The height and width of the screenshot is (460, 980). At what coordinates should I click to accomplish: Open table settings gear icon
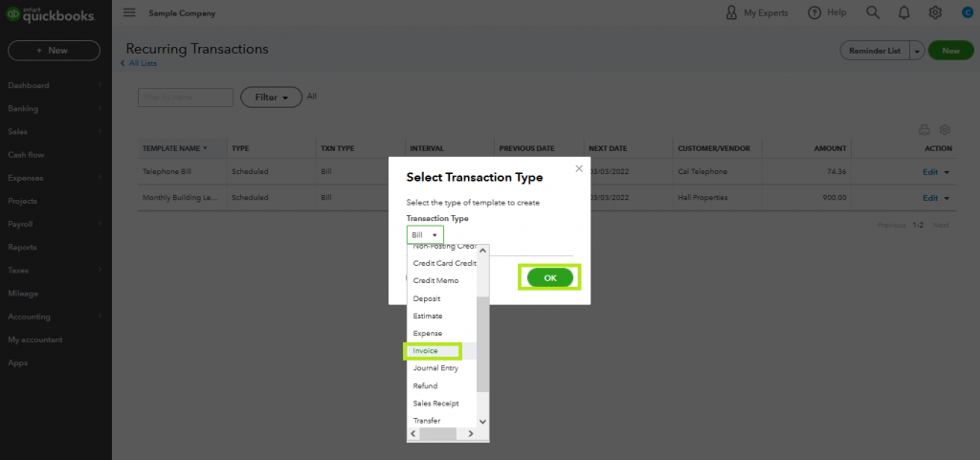tap(945, 130)
